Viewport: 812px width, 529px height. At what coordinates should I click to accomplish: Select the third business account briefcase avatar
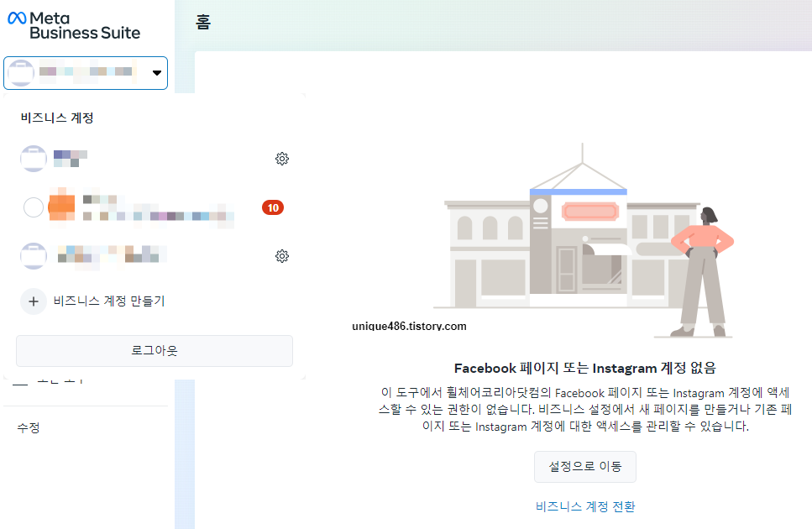point(34,256)
